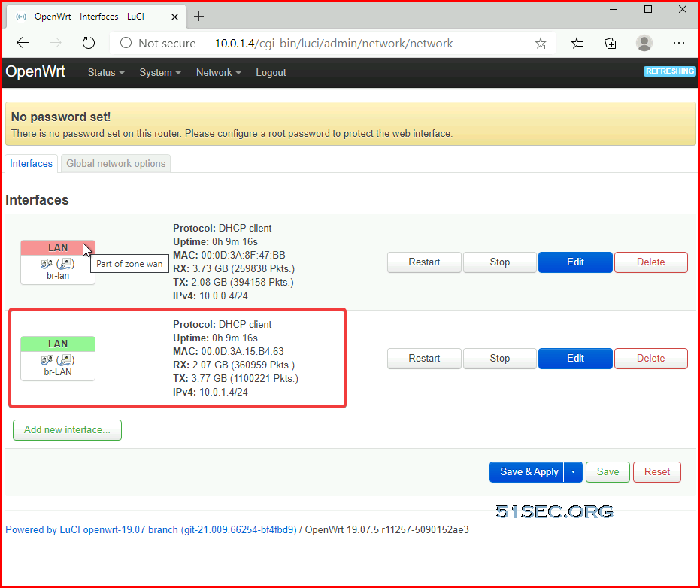Stop the br-lan interface 10.0.0.4
700x588 pixels.
click(x=499, y=262)
